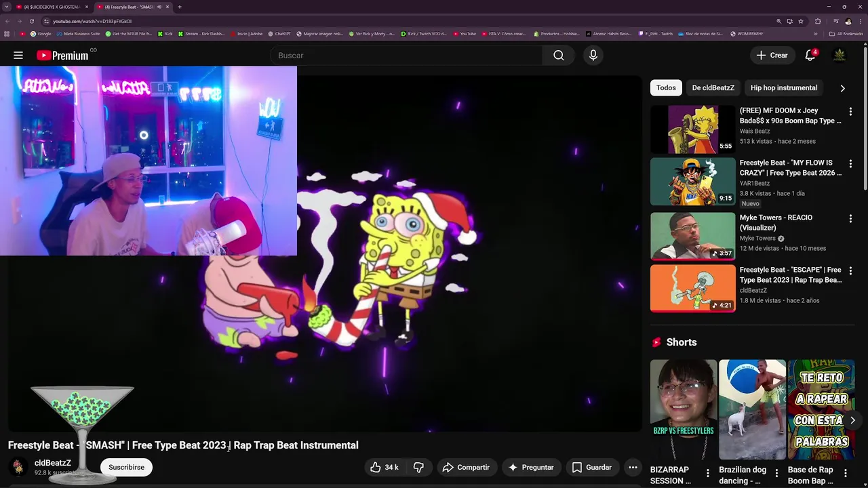Viewport: 868px width, 488px height.
Task: Save video with Guardar button
Action: [592, 467]
